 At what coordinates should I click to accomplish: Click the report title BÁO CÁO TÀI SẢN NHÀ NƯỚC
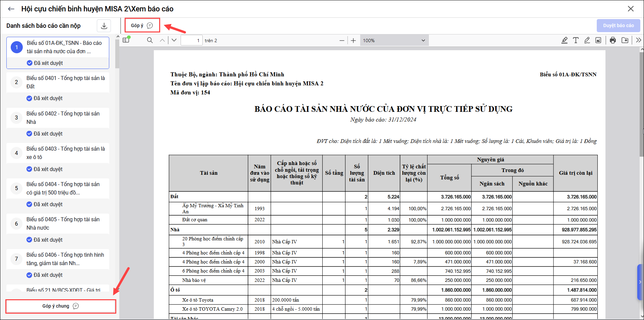click(383, 109)
